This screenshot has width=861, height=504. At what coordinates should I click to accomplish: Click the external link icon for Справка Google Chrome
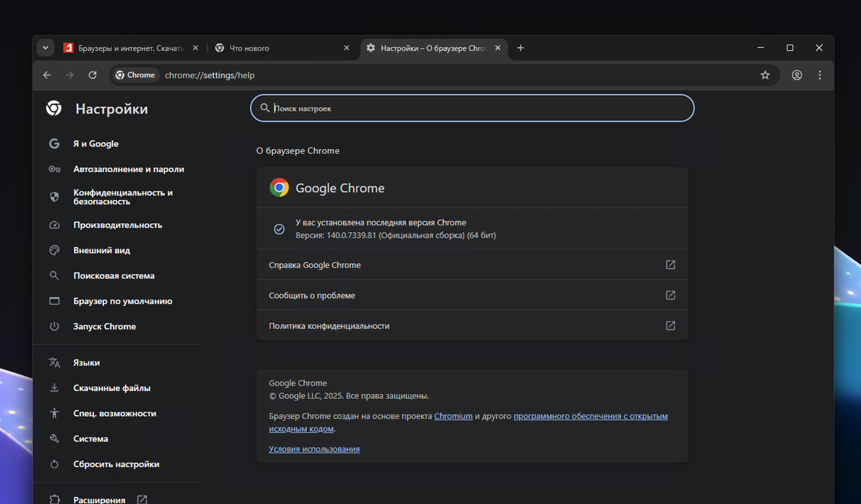point(670,265)
